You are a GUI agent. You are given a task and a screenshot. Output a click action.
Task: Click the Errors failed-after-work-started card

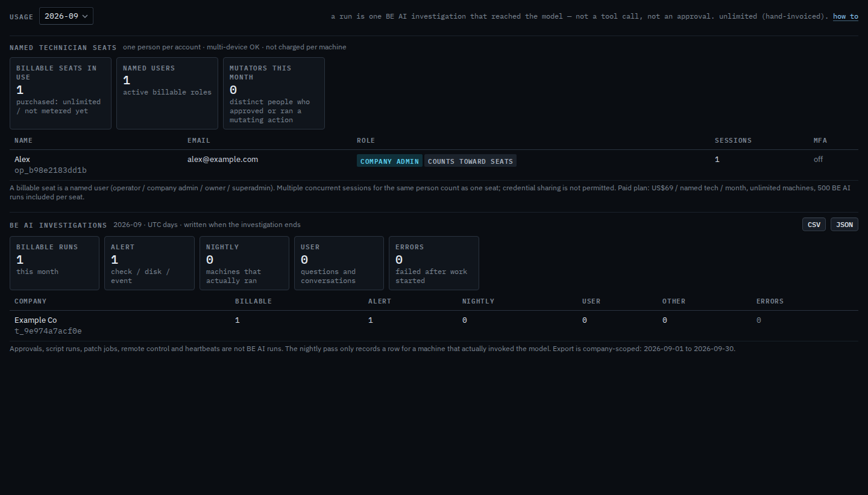[434, 263]
